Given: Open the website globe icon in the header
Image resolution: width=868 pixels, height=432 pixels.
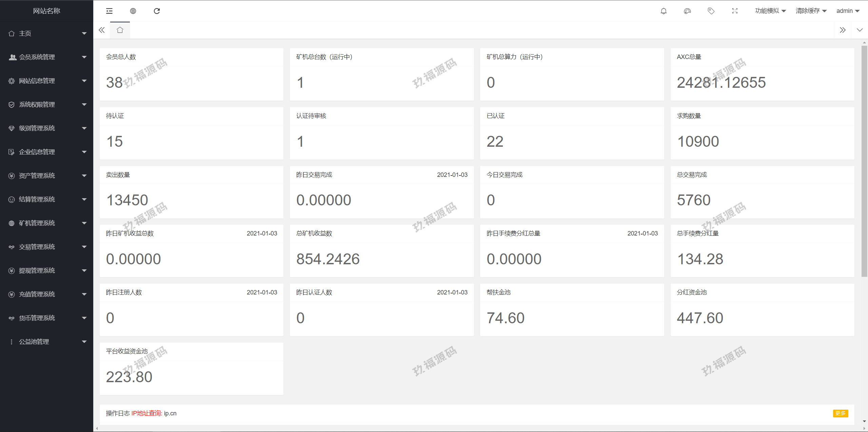Looking at the screenshot, I should tap(133, 11).
